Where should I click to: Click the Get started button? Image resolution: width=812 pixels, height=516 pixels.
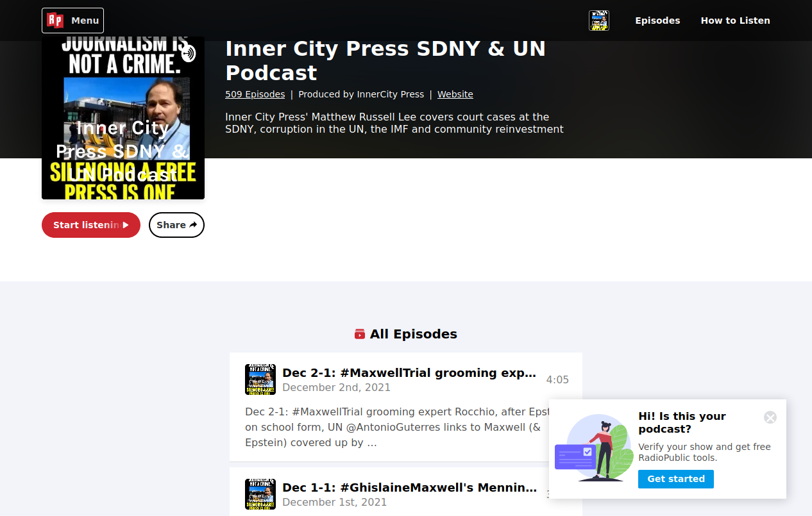[676, 479]
